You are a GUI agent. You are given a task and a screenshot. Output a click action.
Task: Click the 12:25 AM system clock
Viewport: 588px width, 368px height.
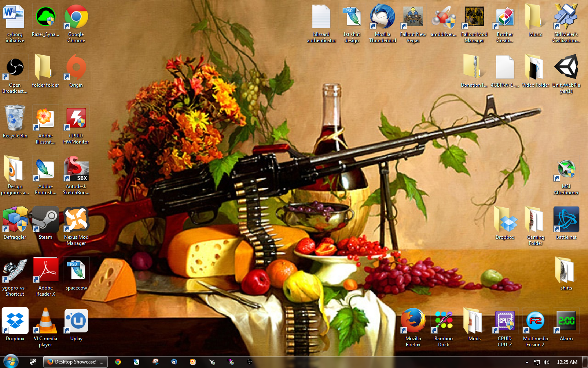[567, 362]
